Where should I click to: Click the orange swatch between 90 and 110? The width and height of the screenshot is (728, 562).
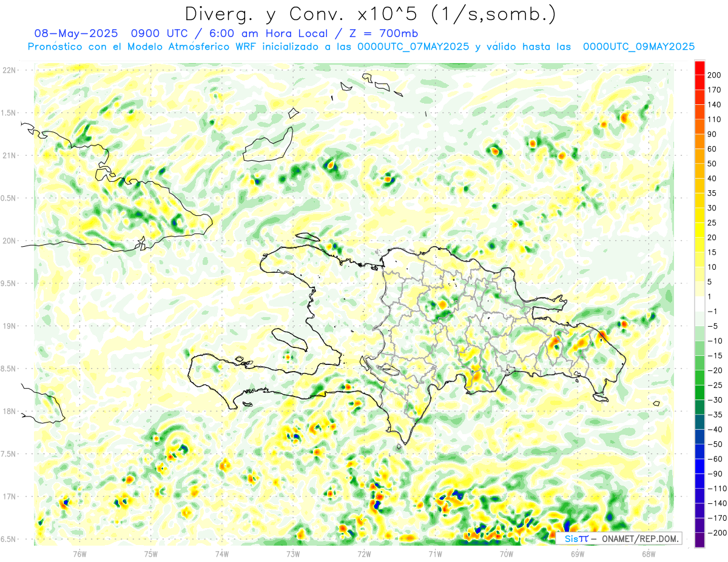pos(699,127)
